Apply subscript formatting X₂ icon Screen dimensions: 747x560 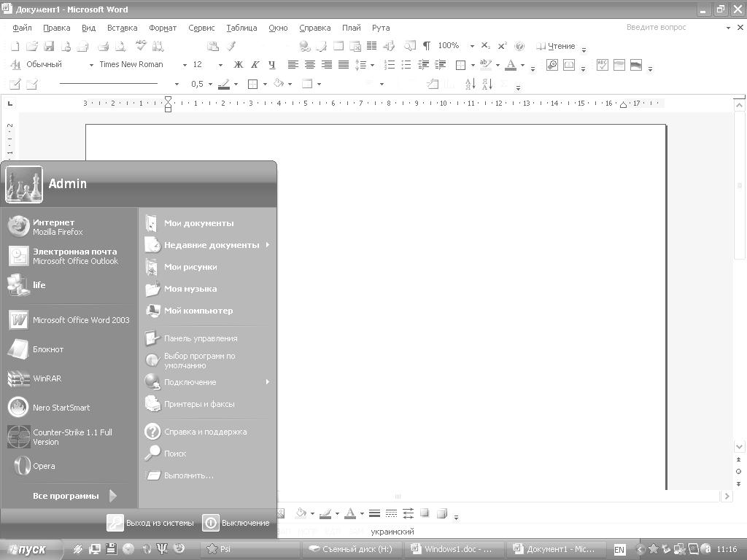[x=485, y=46]
